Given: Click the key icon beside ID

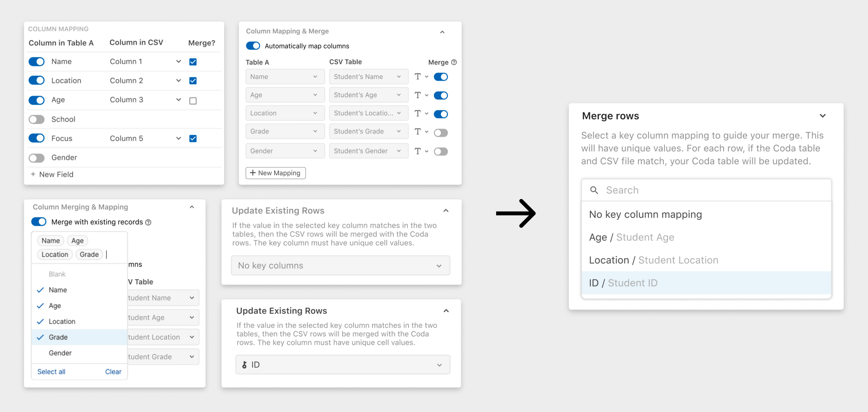Looking at the screenshot, I should tap(244, 365).
